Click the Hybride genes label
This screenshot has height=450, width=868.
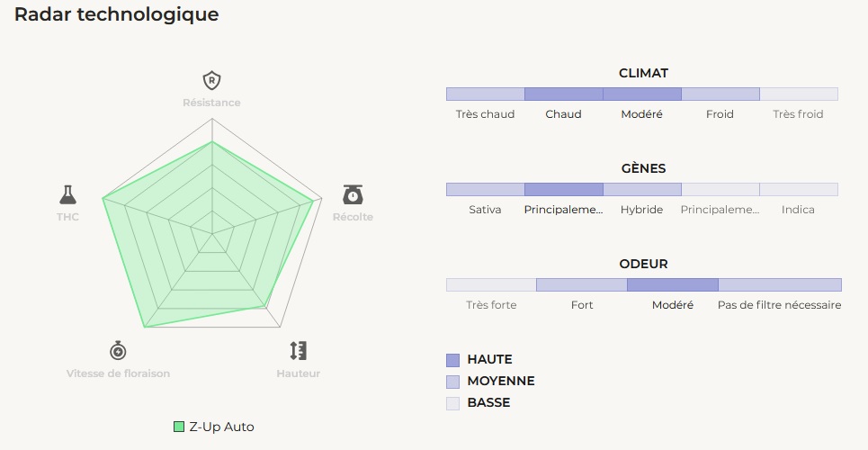(x=641, y=210)
